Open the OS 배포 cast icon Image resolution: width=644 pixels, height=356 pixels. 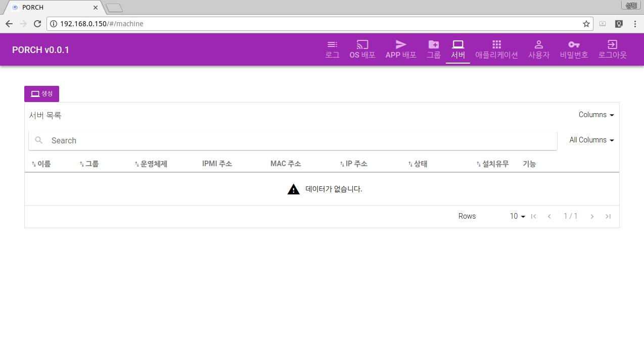point(362,44)
